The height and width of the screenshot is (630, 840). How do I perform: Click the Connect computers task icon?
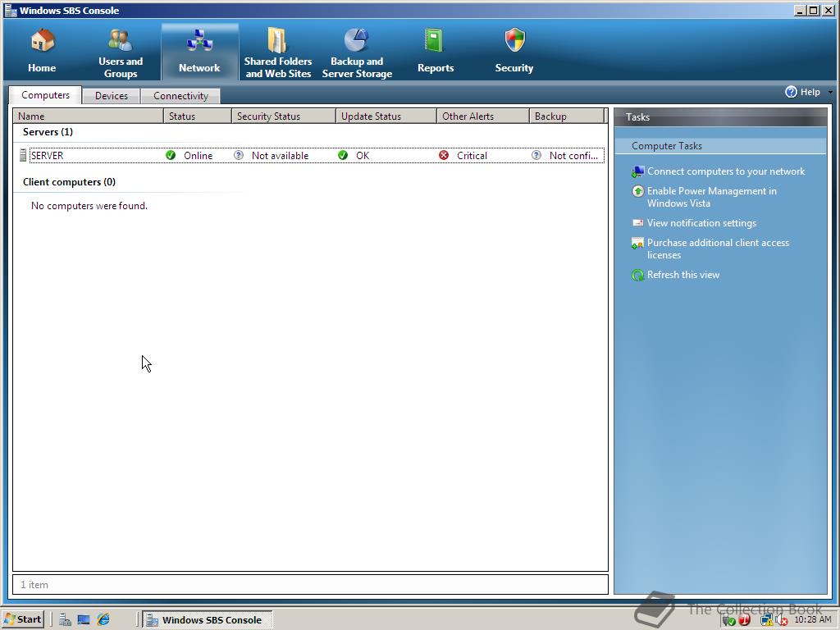[637, 171]
